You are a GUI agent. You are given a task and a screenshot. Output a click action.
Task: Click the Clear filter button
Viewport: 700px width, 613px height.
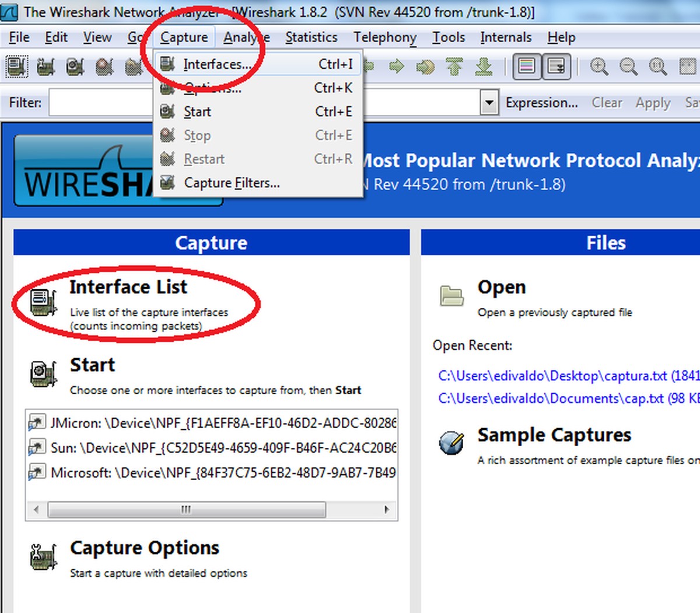click(x=607, y=103)
